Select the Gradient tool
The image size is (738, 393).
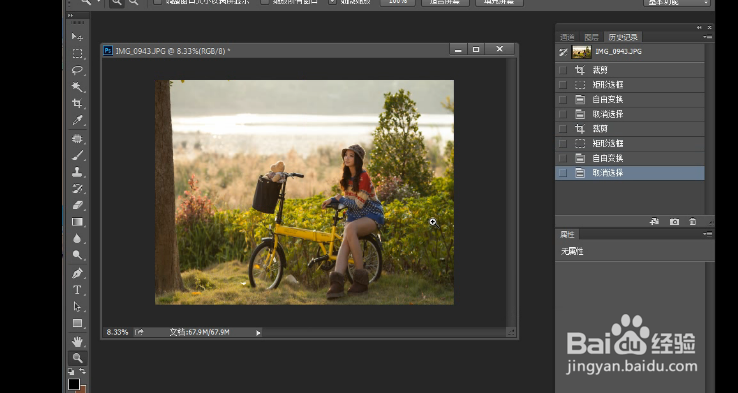pyautogui.click(x=77, y=222)
